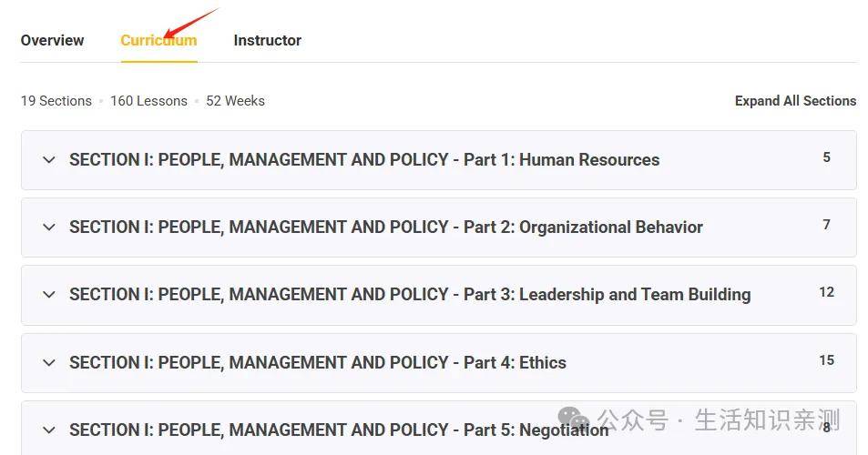Click Expand All Sections link
Viewport: 868px width, 455px height.
(x=795, y=101)
